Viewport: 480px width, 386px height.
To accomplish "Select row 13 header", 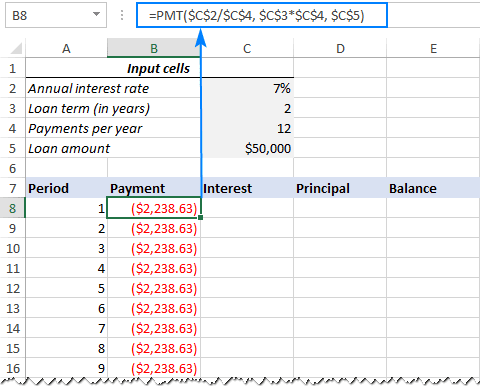I will click(13, 308).
